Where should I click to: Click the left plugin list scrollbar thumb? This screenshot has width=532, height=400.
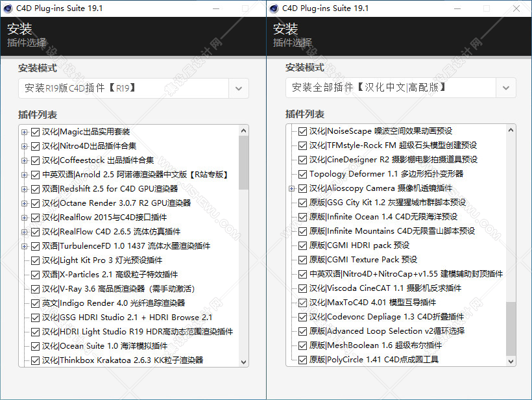tap(243, 162)
